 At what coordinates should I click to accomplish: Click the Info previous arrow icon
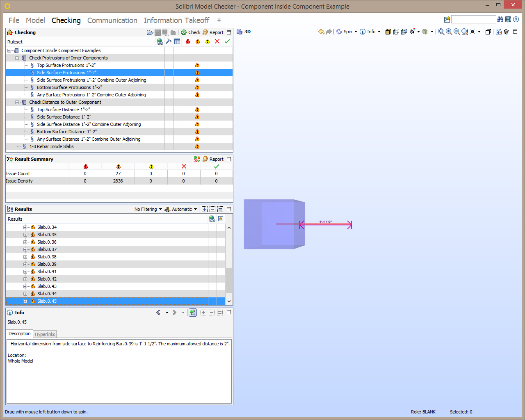158,313
